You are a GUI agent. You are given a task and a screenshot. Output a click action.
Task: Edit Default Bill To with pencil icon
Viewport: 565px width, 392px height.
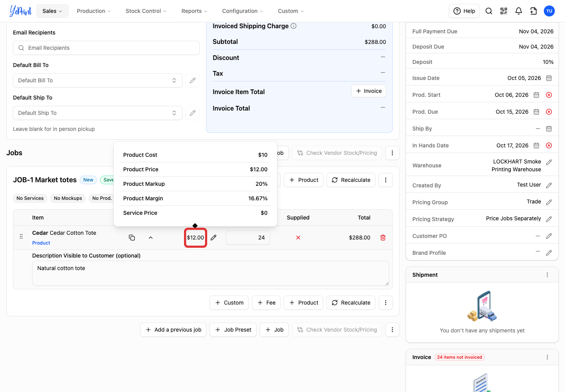pyautogui.click(x=193, y=80)
